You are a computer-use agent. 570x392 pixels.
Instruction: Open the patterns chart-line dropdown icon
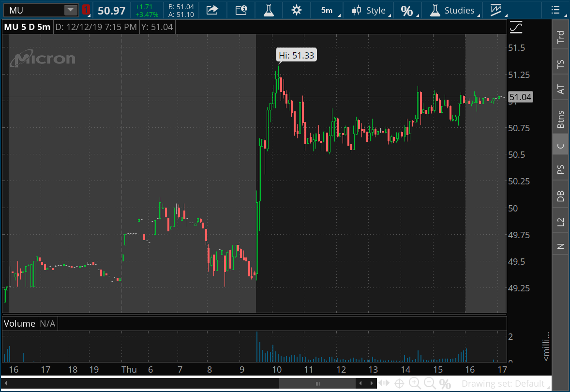click(498, 10)
